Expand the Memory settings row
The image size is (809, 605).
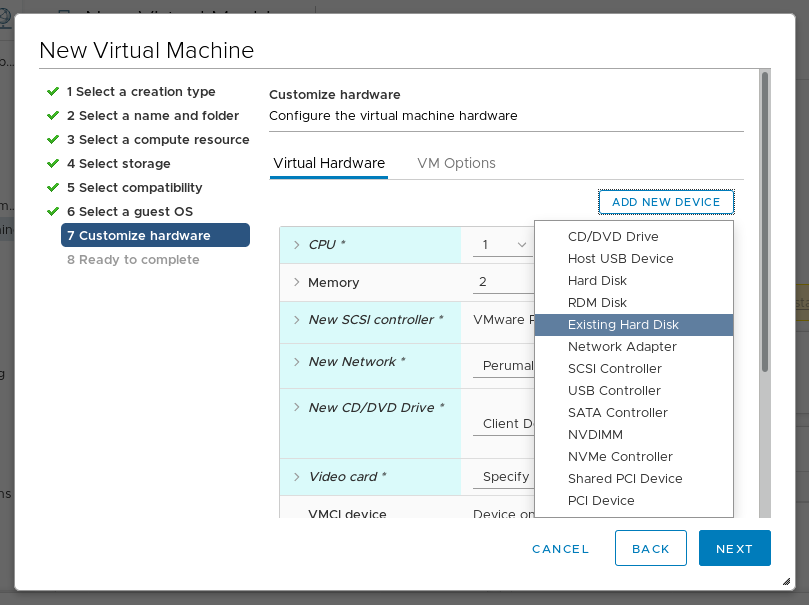coord(296,283)
